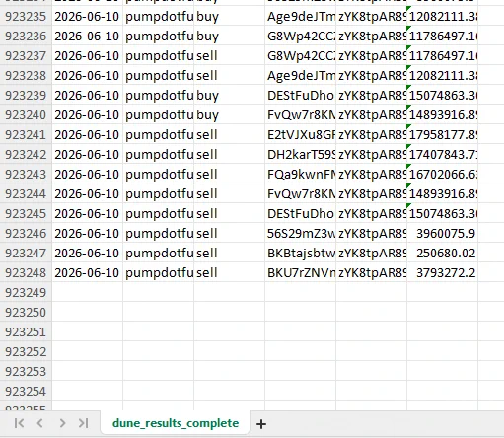The image size is (504, 438).
Task: Select empty row header 923249
Action: click(26, 292)
